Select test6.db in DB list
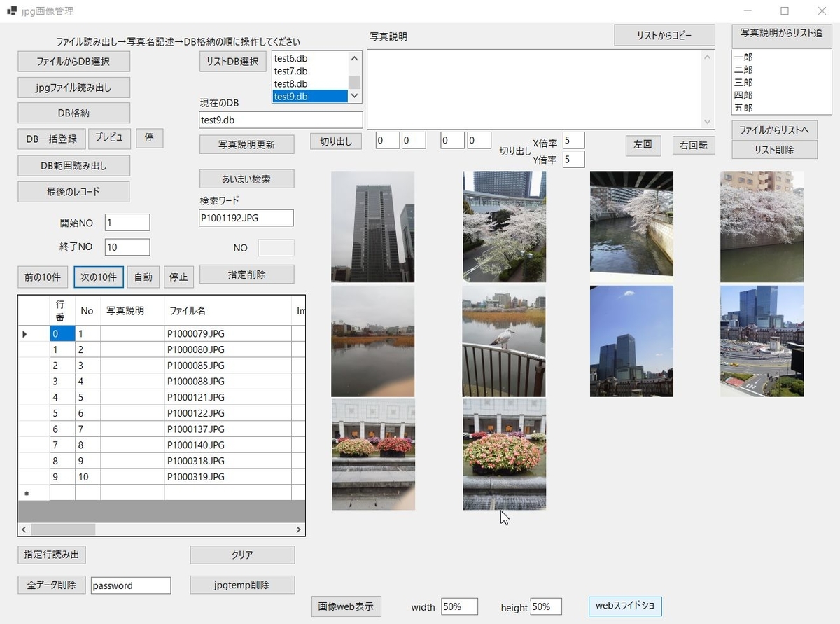The height and width of the screenshot is (624, 840). pyautogui.click(x=310, y=59)
